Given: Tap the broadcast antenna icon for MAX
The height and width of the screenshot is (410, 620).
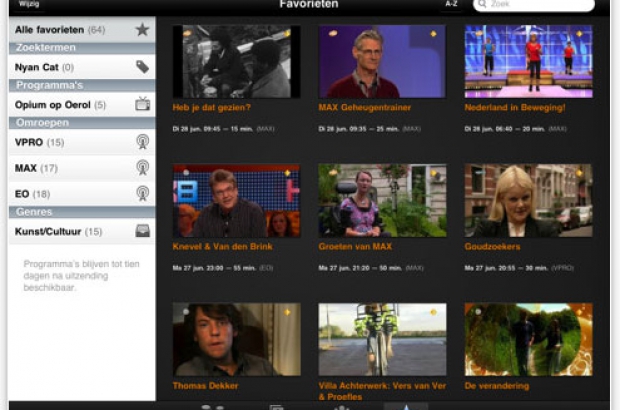Looking at the screenshot, I should pyautogui.click(x=142, y=168).
